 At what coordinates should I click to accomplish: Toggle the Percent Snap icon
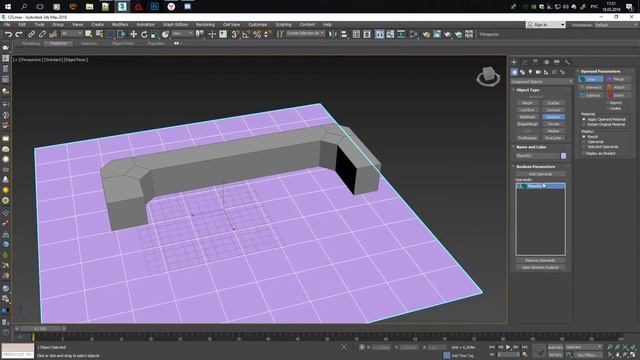click(x=257, y=35)
